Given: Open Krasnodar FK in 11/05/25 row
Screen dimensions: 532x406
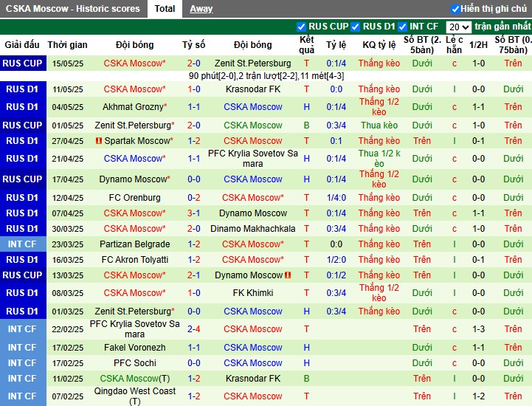Looking at the screenshot, I should (253, 89).
